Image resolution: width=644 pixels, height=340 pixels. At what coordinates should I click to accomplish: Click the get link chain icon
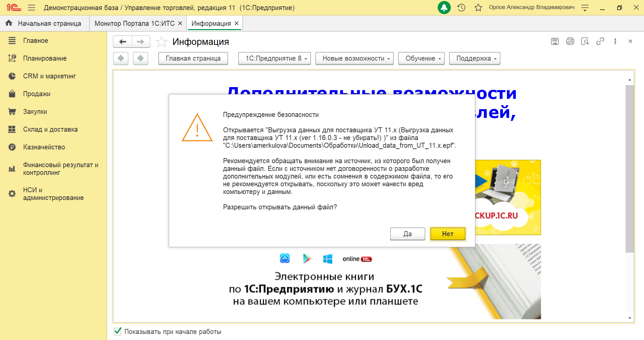(x=600, y=41)
